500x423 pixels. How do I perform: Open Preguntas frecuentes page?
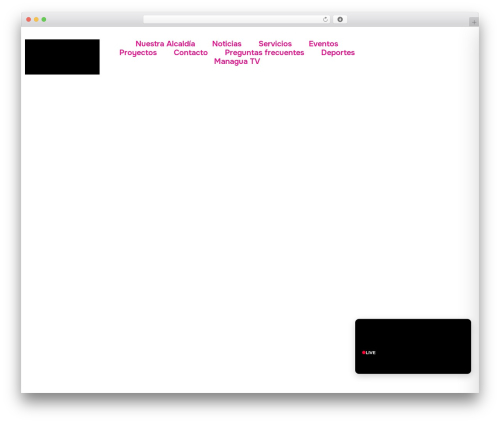coord(264,53)
